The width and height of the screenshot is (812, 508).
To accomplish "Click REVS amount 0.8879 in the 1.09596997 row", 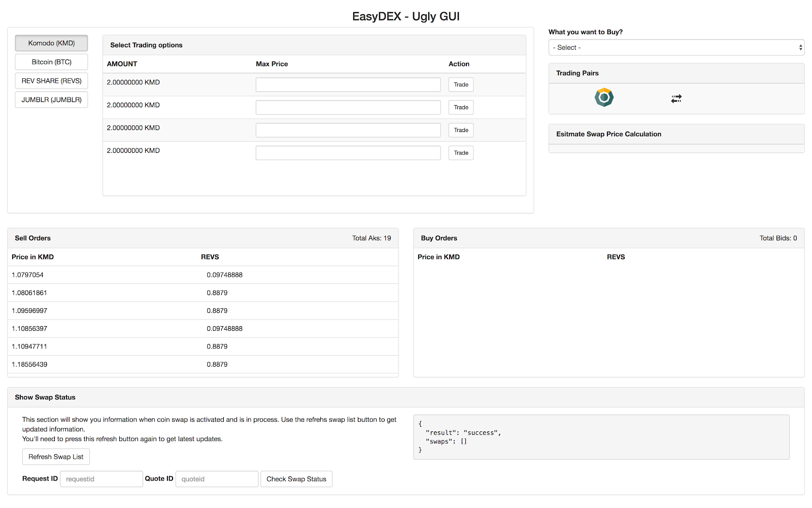I will point(217,311).
